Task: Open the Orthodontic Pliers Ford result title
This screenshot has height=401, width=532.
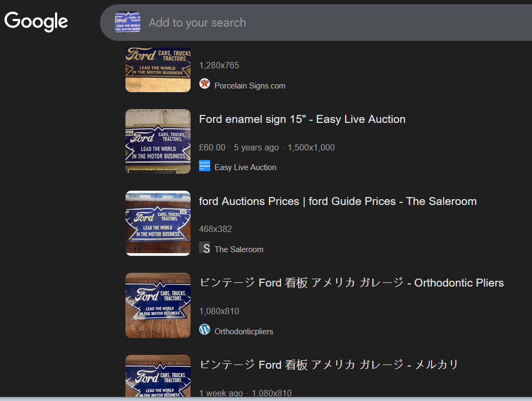Action: pos(351,283)
